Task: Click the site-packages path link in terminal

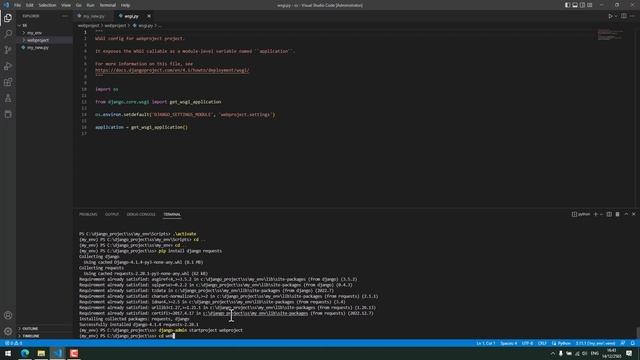Action: pyautogui.click(x=256, y=313)
